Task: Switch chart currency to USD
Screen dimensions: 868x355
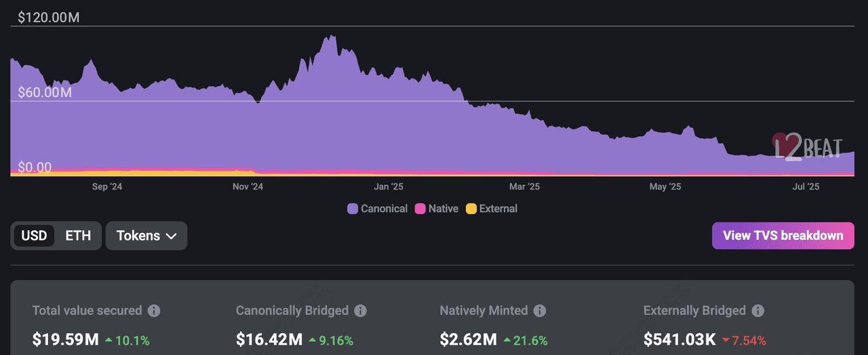Action: pos(34,236)
